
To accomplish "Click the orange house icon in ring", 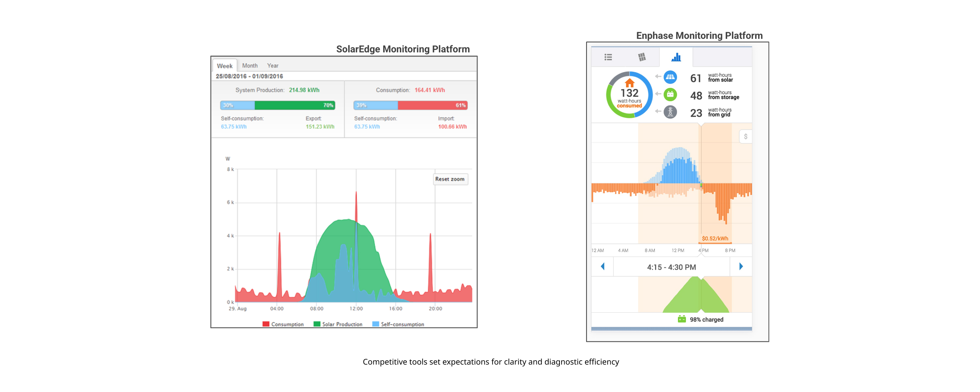I will pyautogui.click(x=629, y=83).
